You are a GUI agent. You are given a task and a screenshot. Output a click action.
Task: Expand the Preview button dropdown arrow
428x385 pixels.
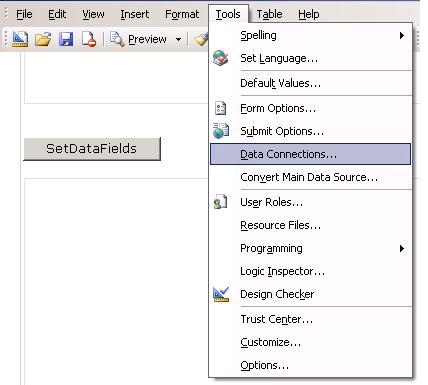coord(179,39)
